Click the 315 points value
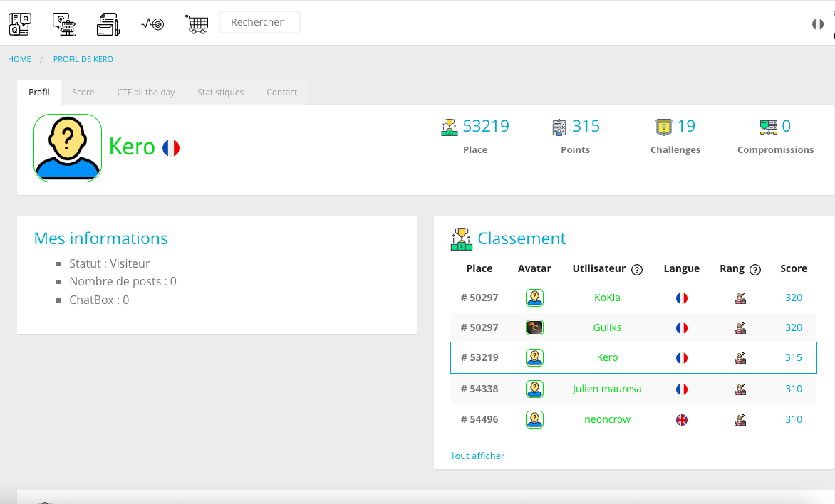 click(x=586, y=126)
